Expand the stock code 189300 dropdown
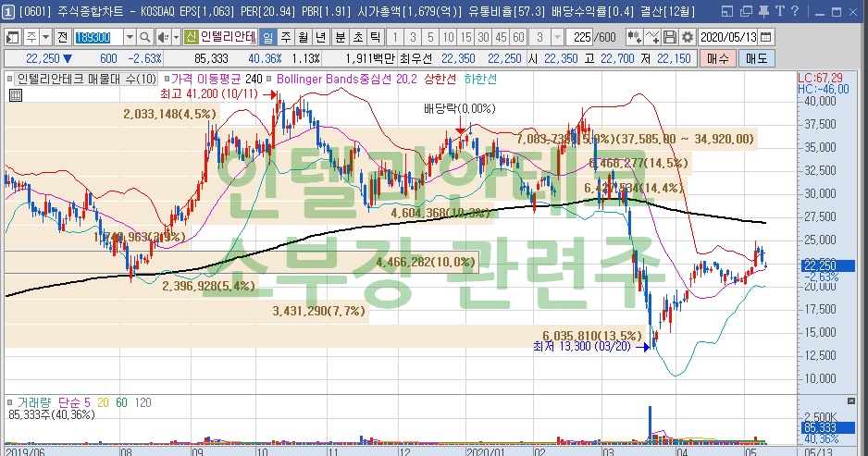 pos(130,37)
